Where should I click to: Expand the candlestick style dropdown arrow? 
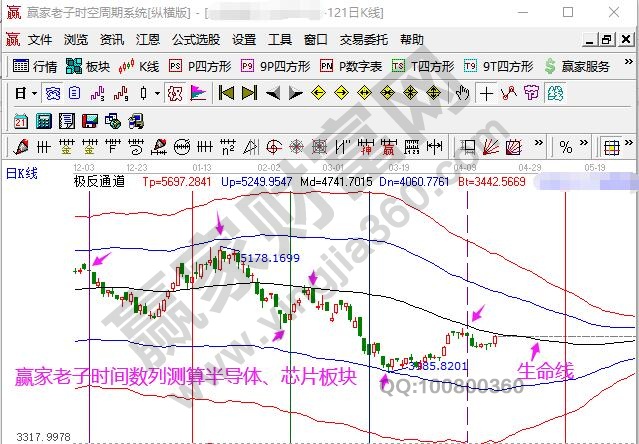pyautogui.click(x=156, y=93)
